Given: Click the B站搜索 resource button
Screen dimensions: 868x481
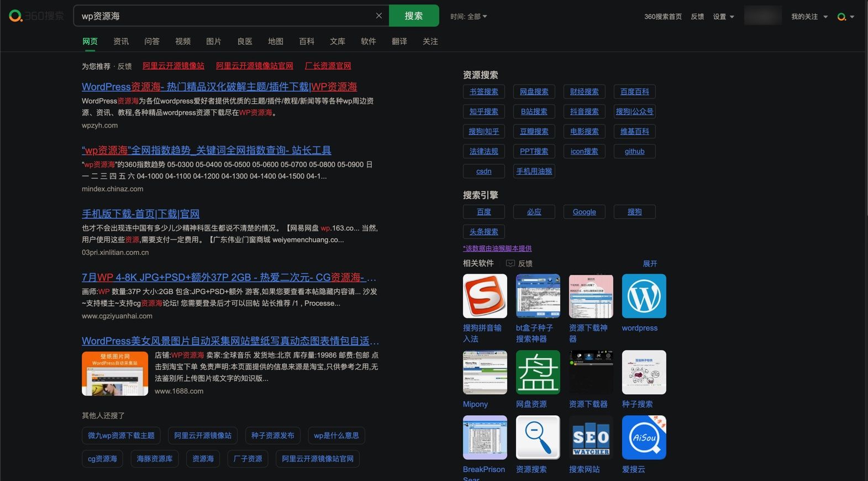Looking at the screenshot, I should [x=534, y=112].
